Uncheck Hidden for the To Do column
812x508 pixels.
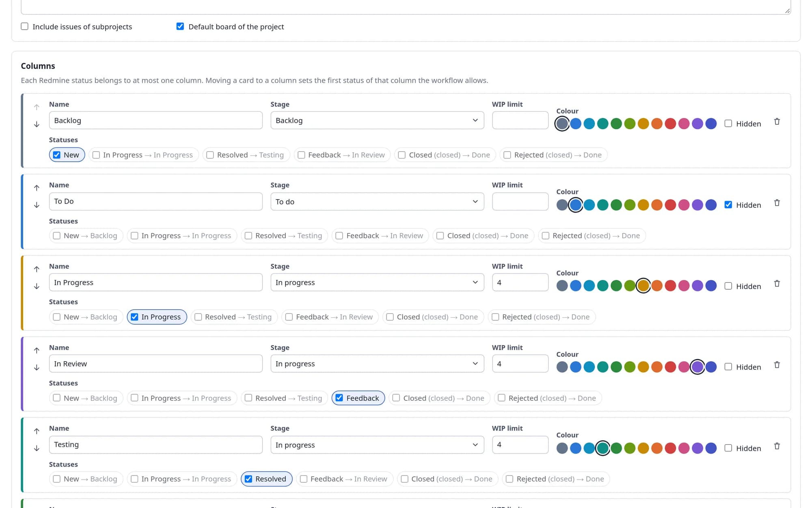coord(728,205)
